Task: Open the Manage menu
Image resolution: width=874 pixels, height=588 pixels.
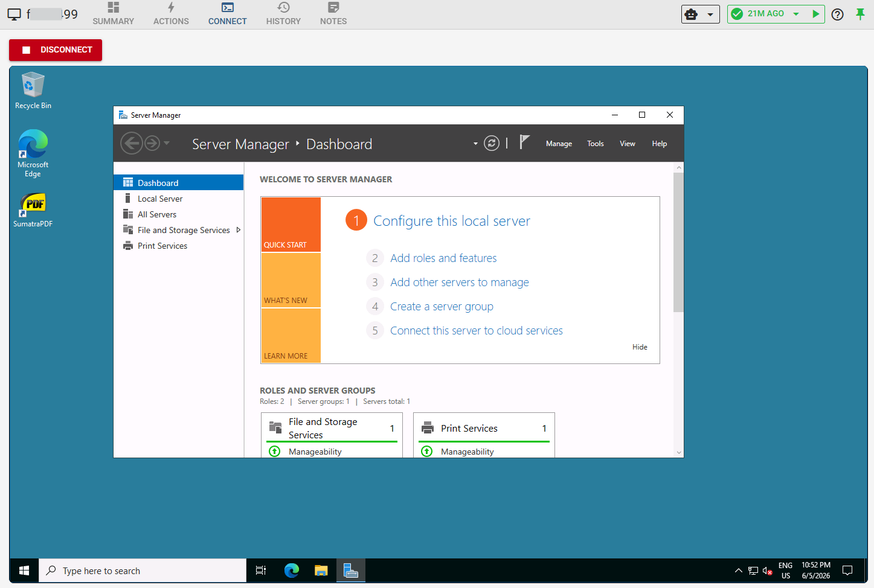Action: 559,144
